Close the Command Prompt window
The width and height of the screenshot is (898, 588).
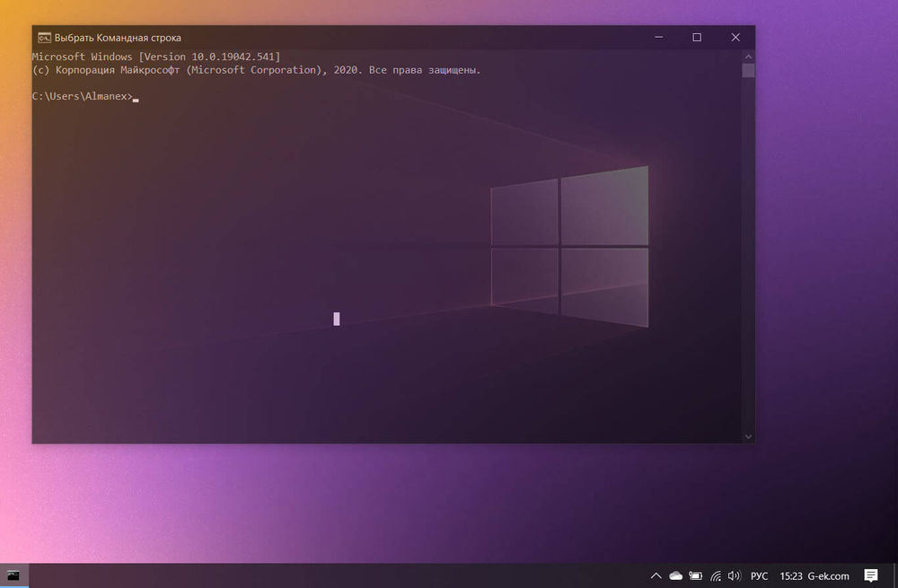point(735,38)
